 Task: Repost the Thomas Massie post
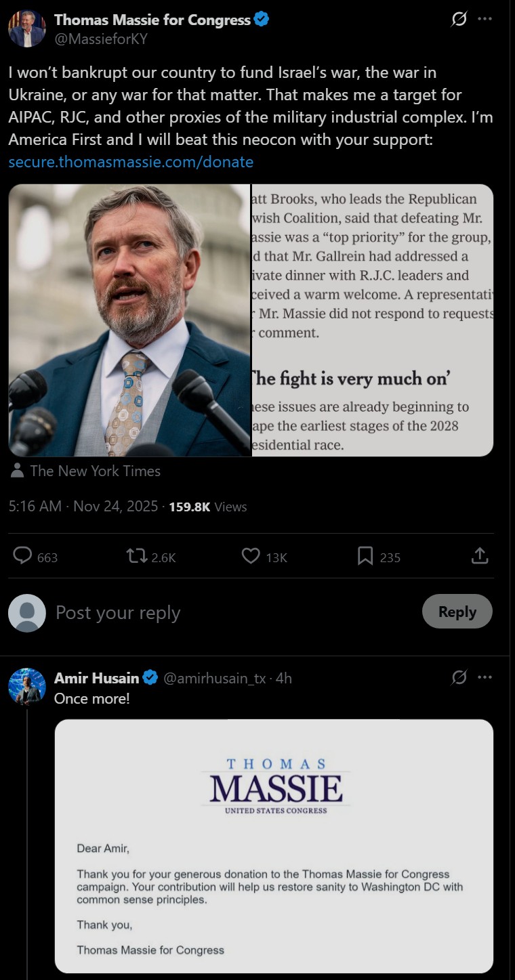coord(137,557)
